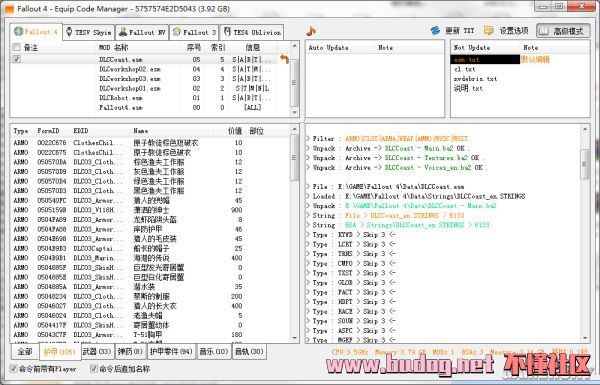Select the 音乐 (10) music tab
The height and width of the screenshot is (385, 600).
(x=214, y=352)
